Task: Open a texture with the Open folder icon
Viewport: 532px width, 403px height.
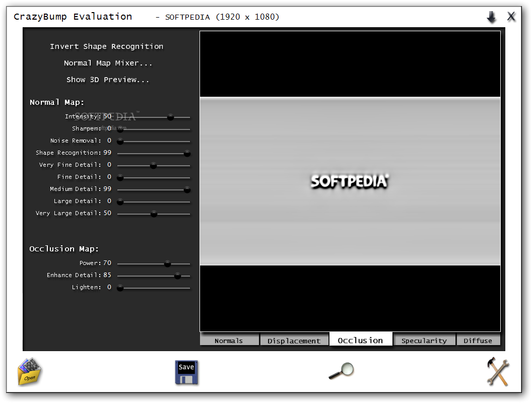Action: (30, 371)
